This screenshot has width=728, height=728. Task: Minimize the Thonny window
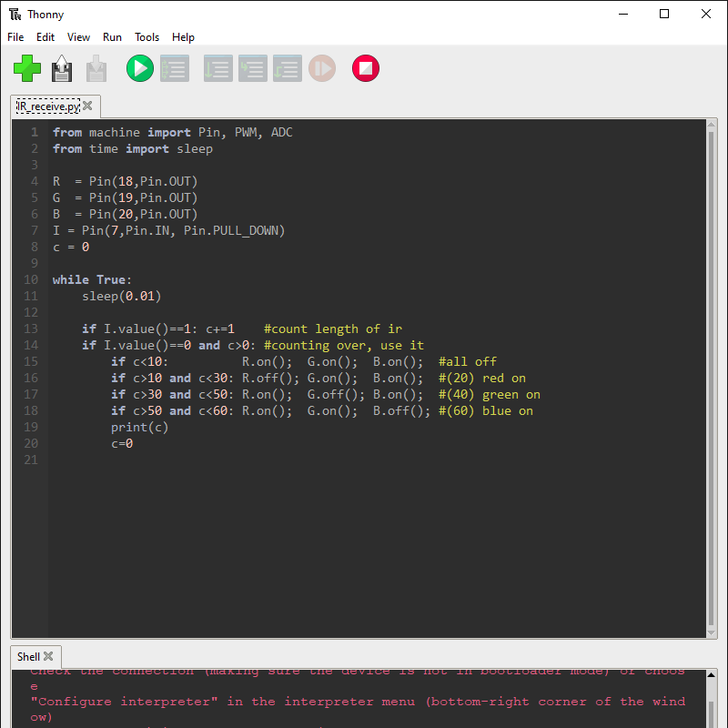point(623,15)
